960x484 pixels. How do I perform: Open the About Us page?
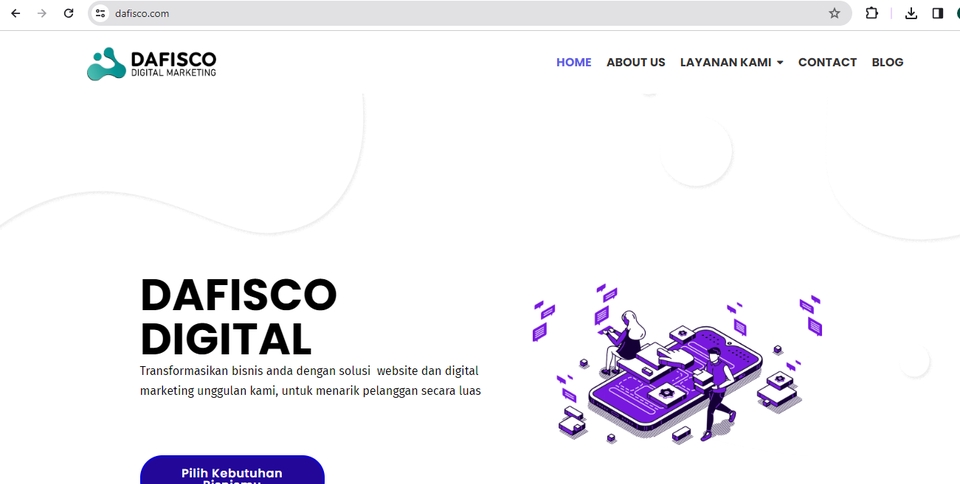click(636, 62)
